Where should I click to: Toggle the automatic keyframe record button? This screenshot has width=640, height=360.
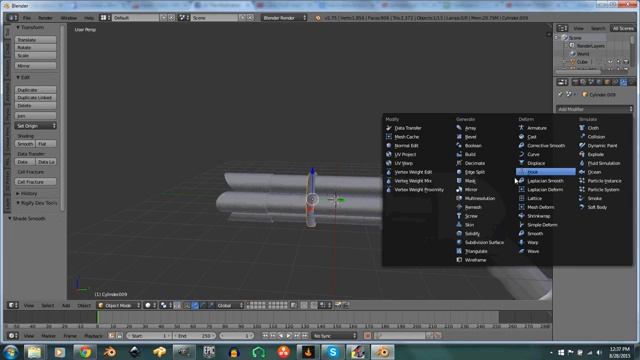click(x=367, y=336)
